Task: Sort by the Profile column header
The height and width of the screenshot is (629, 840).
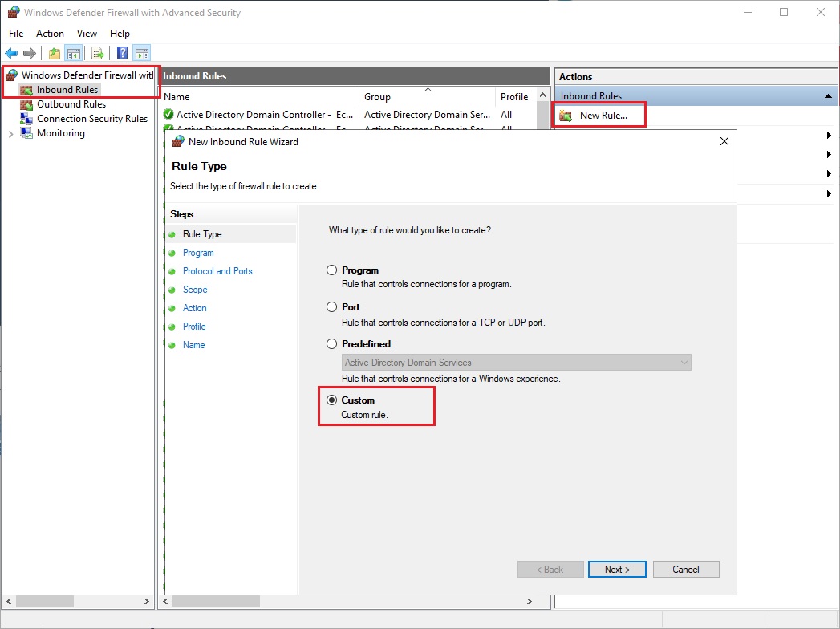Action: coord(516,96)
